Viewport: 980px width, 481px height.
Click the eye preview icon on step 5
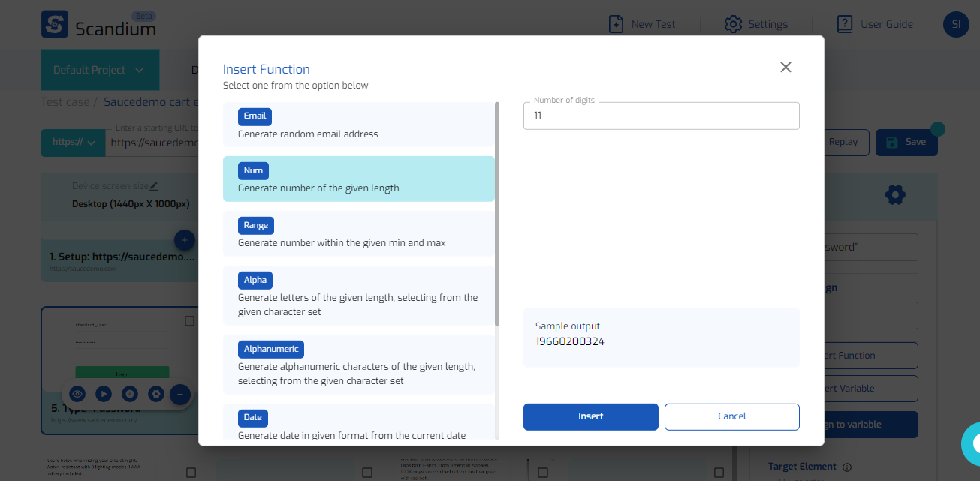coord(77,394)
